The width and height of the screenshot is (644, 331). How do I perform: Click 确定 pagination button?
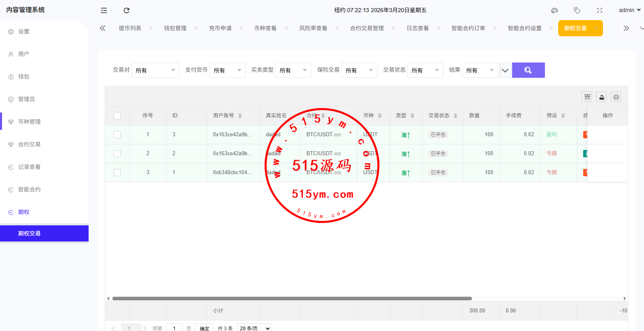(x=205, y=328)
